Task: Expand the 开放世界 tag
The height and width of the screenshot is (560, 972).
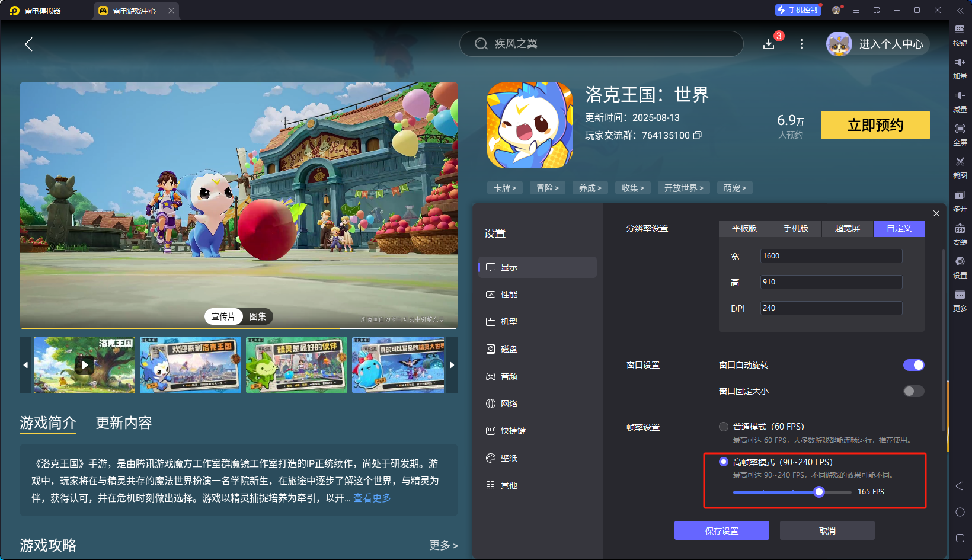Action: click(x=683, y=188)
